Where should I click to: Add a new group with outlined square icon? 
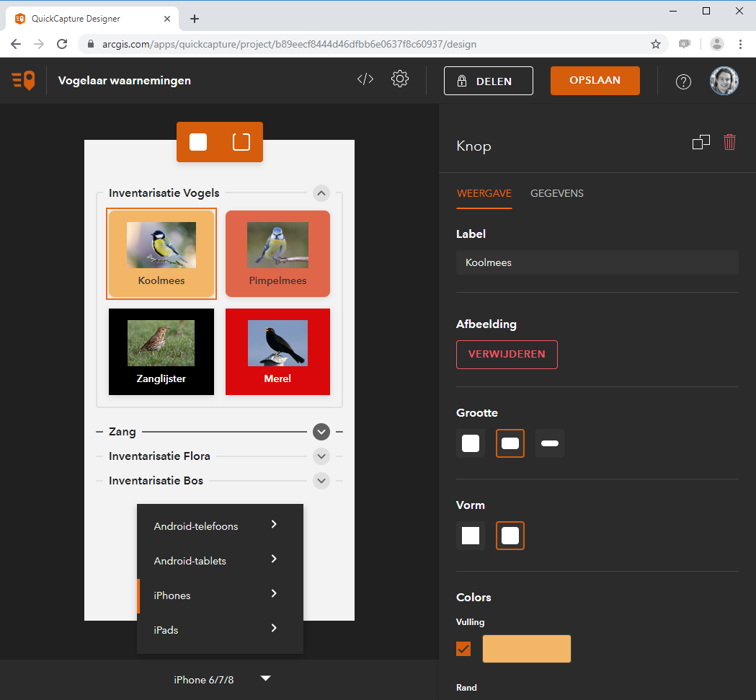(241, 142)
